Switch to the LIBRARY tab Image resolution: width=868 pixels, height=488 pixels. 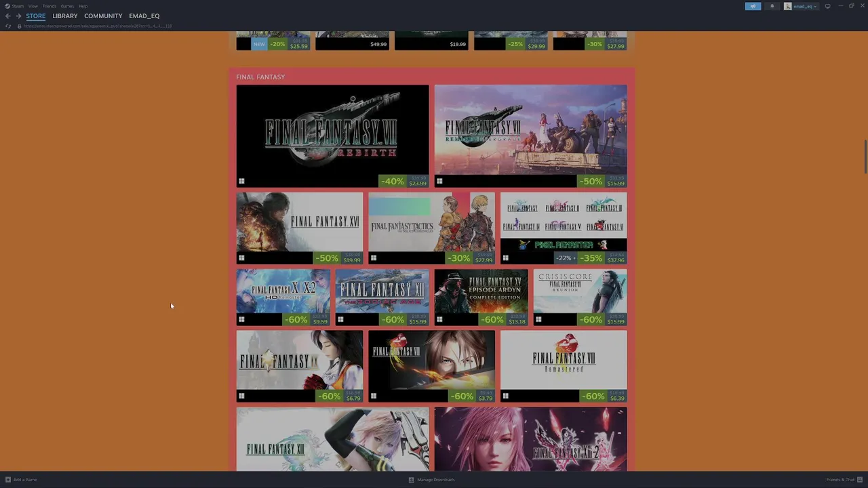[x=65, y=16]
